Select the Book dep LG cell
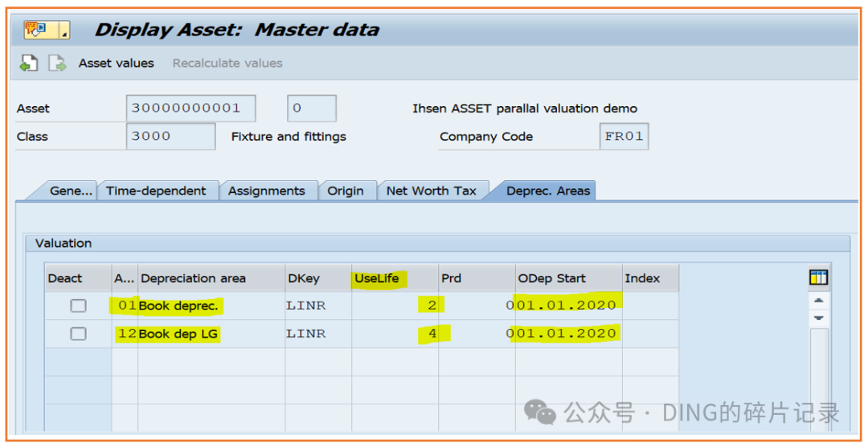This screenshot has height=447, width=868. [x=211, y=334]
